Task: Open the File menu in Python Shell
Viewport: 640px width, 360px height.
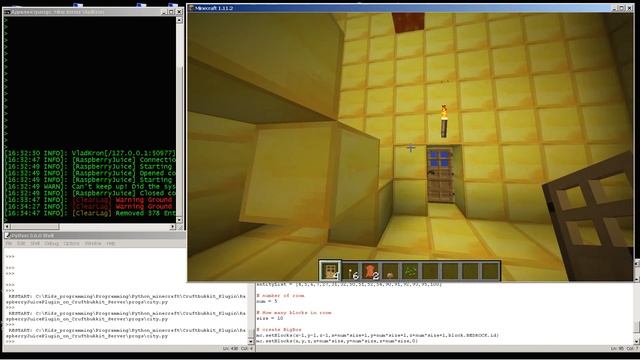Action: click(x=9, y=243)
